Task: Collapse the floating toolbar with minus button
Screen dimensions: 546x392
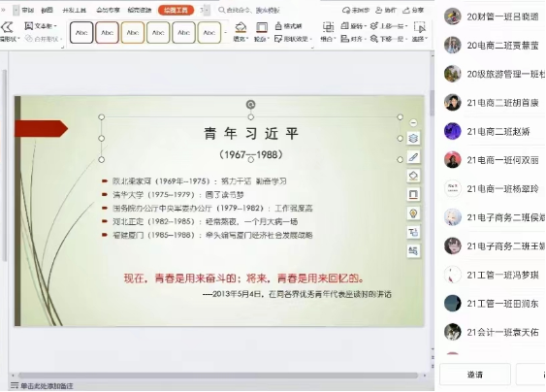Action: tap(413, 122)
